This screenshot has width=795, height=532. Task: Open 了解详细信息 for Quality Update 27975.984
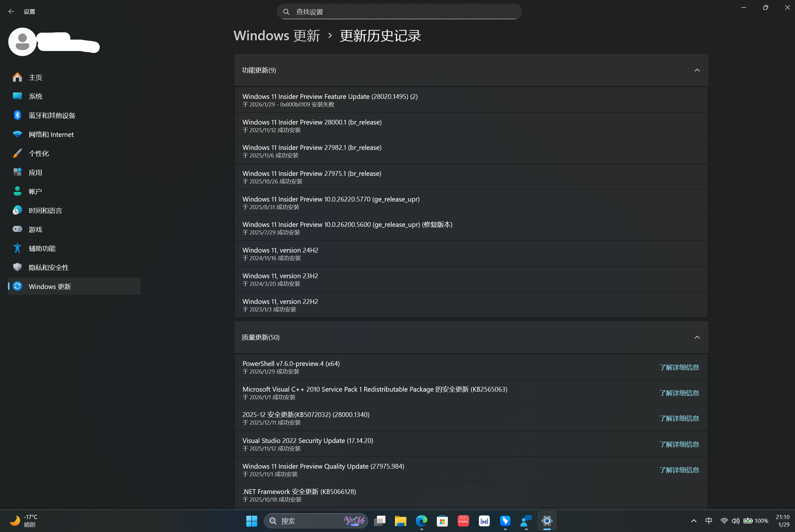click(679, 470)
